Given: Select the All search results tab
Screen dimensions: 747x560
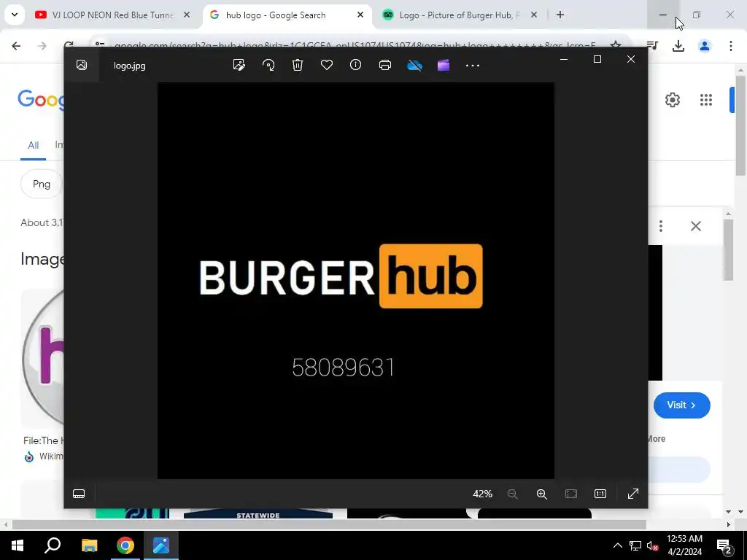Looking at the screenshot, I should [33, 145].
